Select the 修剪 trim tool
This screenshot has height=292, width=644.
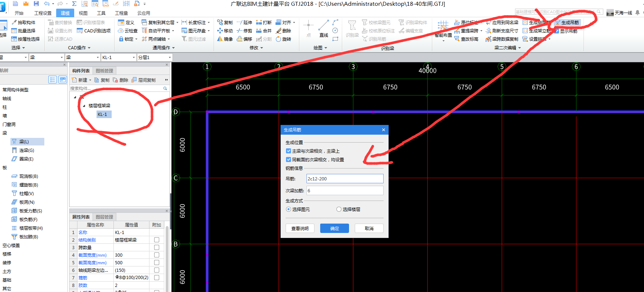point(245,31)
